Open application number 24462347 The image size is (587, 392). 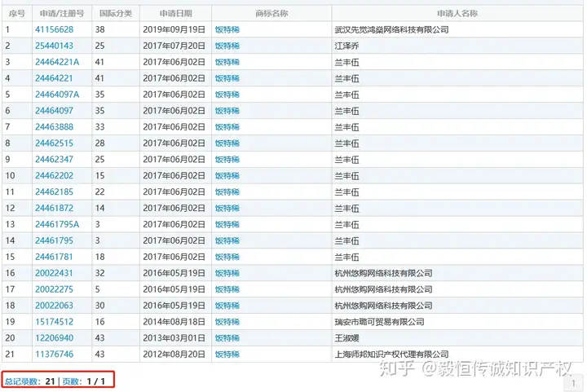click(x=55, y=160)
